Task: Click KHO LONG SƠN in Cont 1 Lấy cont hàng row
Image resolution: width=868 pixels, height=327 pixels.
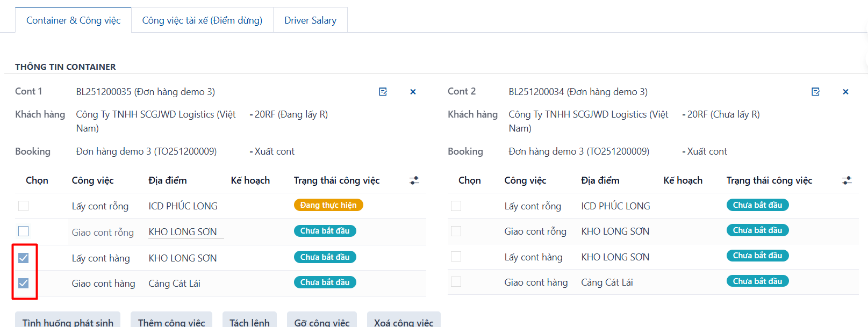Action: tap(183, 258)
